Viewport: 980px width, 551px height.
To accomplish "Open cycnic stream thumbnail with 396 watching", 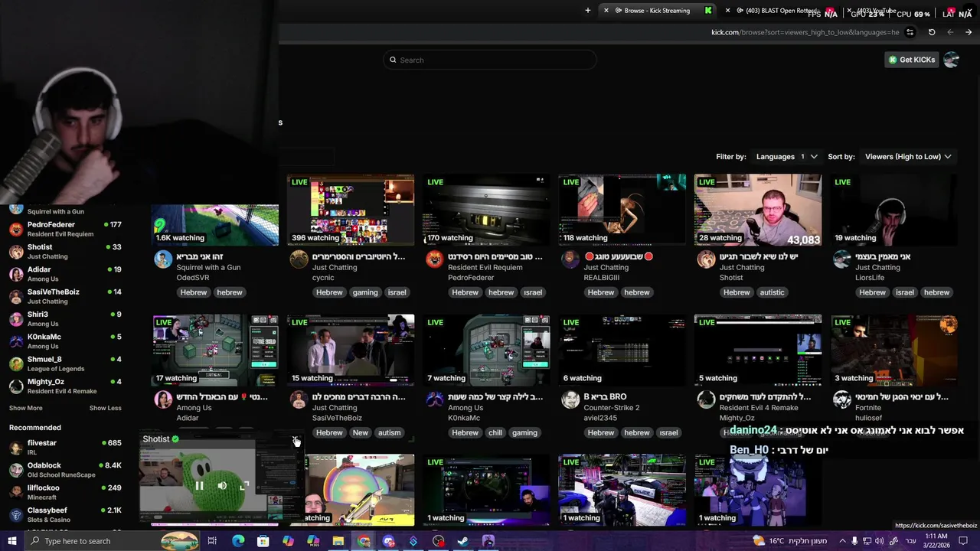I will pyautogui.click(x=351, y=210).
